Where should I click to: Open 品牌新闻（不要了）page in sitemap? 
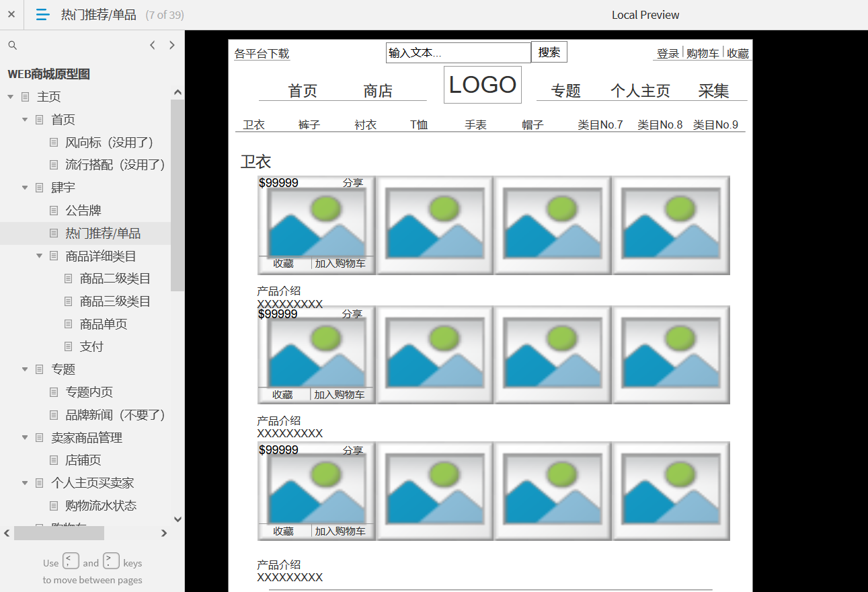tap(115, 415)
